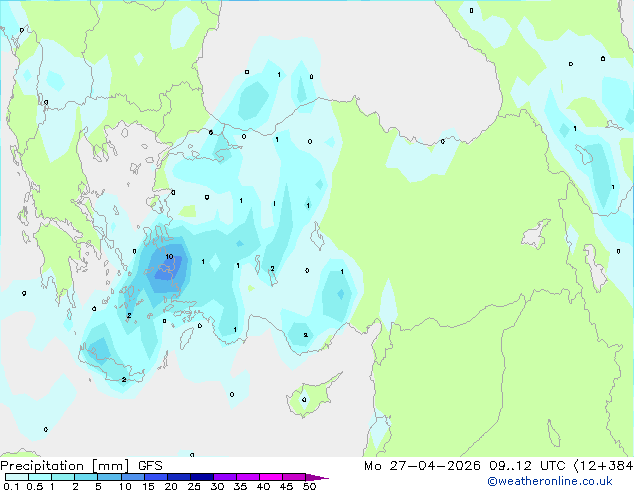
Task: Click the legend label 0.1
Action: pos(11,486)
